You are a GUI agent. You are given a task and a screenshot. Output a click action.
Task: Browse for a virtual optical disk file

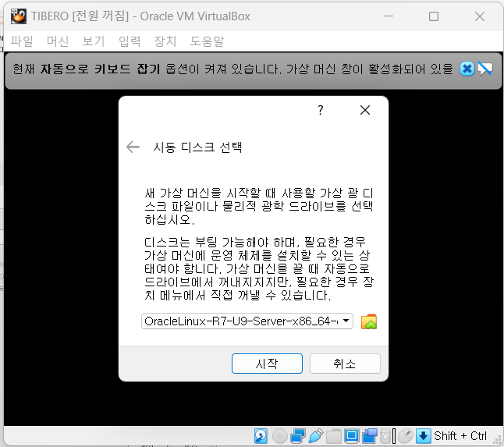click(x=369, y=321)
